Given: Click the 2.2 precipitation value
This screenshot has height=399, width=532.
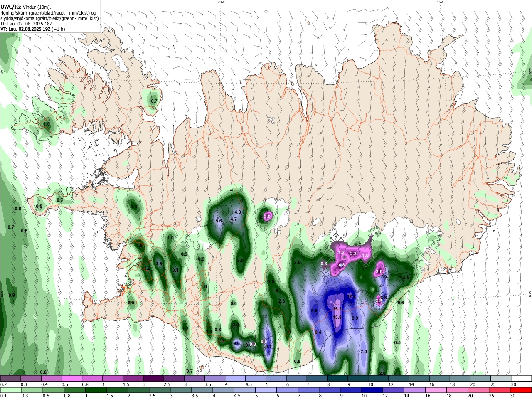Looking at the screenshot, I should 147,268.
